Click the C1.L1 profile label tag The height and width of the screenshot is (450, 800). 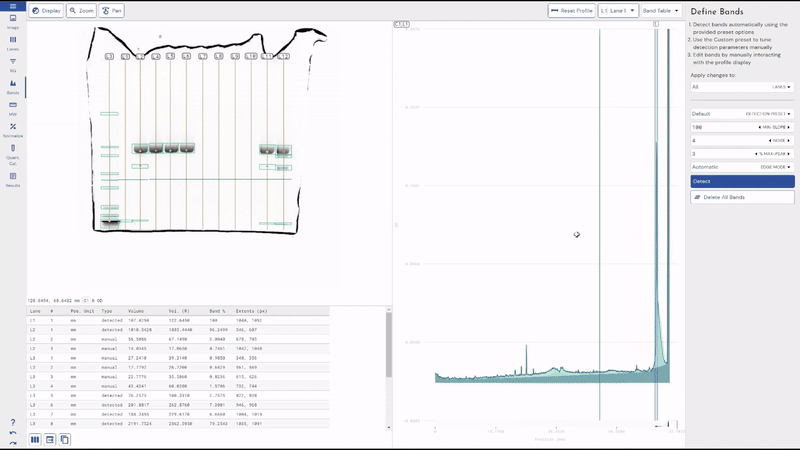point(402,24)
